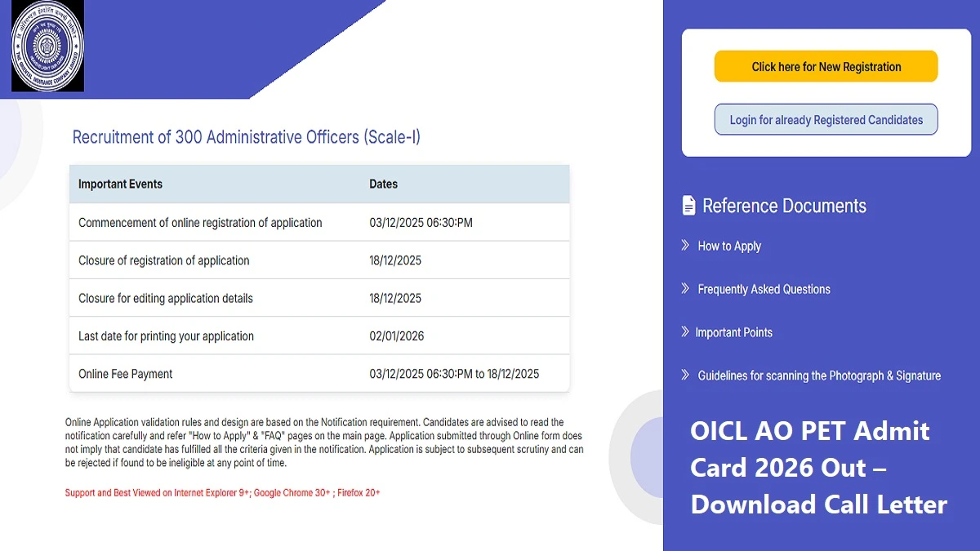This screenshot has width=980, height=551.
Task: Open Guidelines for scanning Photograph and Signature
Action: click(x=819, y=375)
